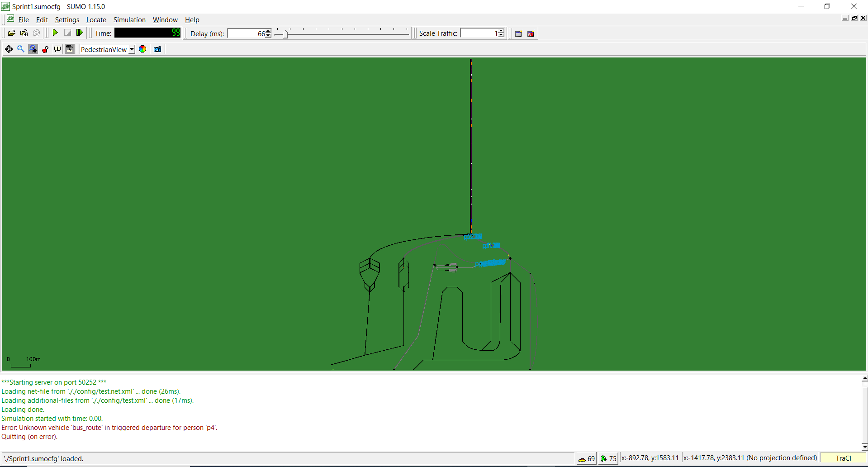The width and height of the screenshot is (868, 467).
Task: Start the simulation with Run button
Action: (x=55, y=33)
